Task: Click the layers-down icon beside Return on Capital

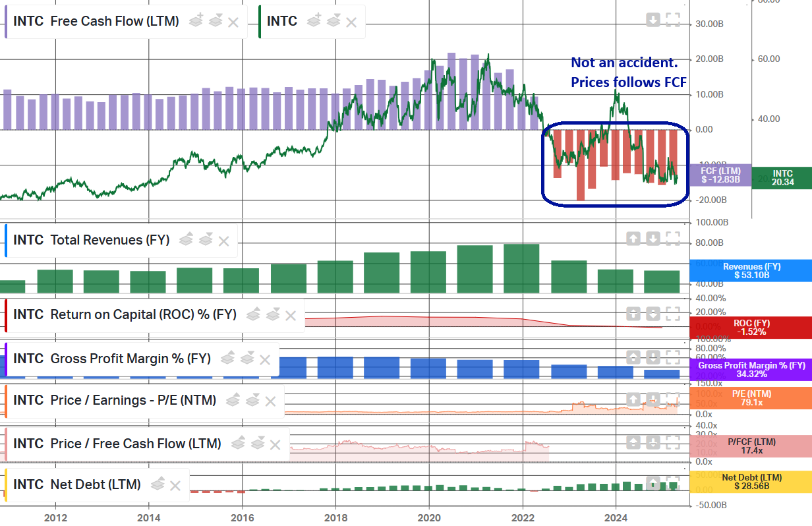Action: 272,314
